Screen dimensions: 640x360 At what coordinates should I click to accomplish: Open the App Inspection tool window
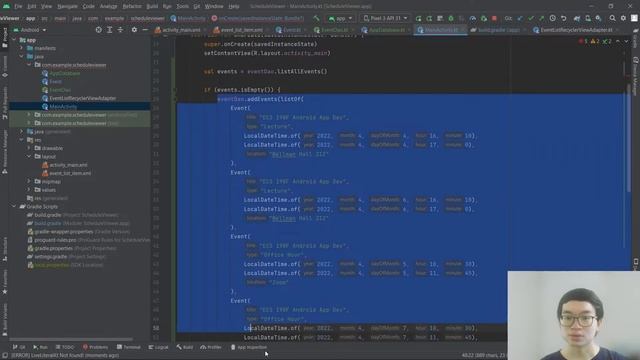[x=248, y=347]
